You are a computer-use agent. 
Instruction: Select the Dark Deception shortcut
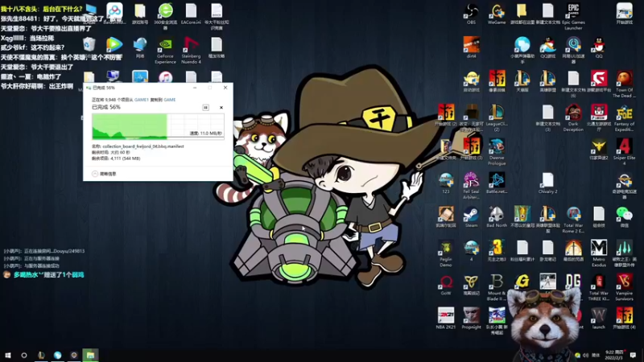(573, 113)
